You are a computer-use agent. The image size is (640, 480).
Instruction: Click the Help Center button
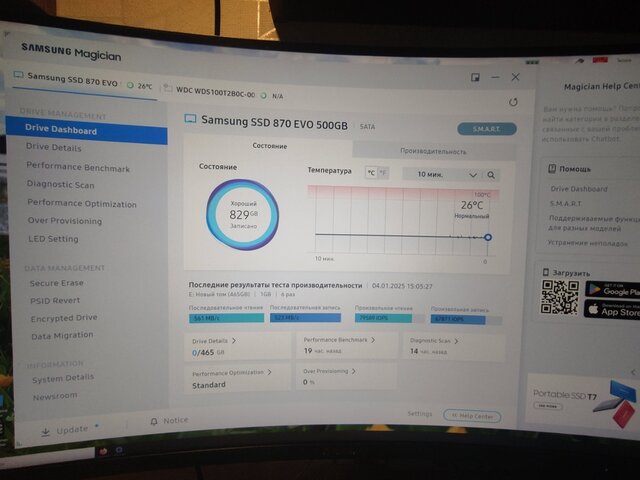[x=472, y=416]
